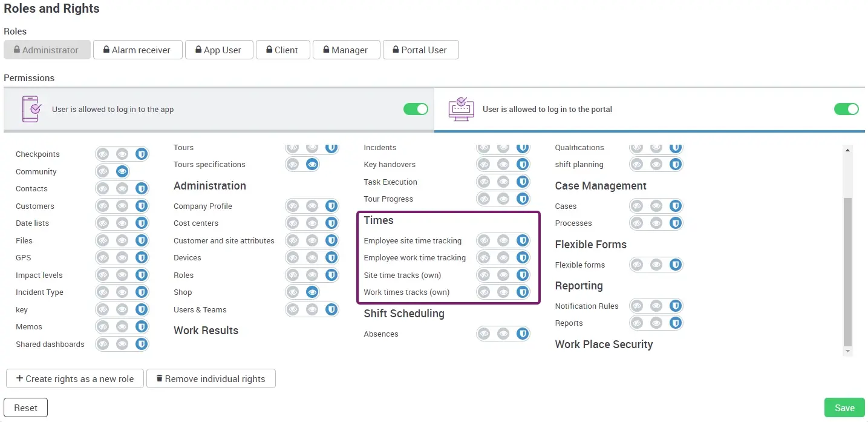Viewport: 868px width, 422px height.
Task: Set Work times tracks (own) to eye icon
Action: tap(503, 292)
